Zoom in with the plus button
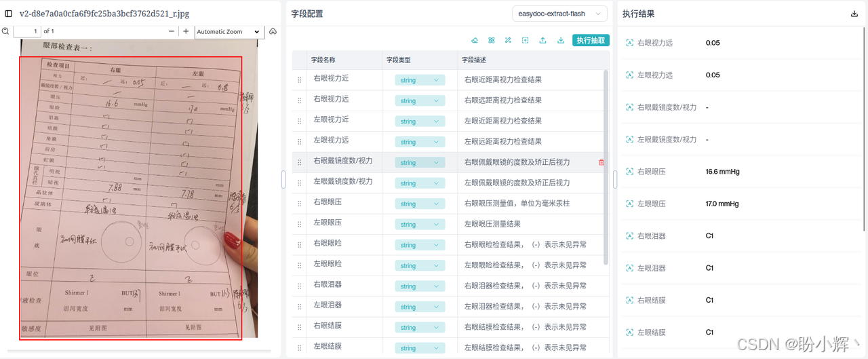This screenshot has width=868, height=359. pyautogui.click(x=186, y=31)
